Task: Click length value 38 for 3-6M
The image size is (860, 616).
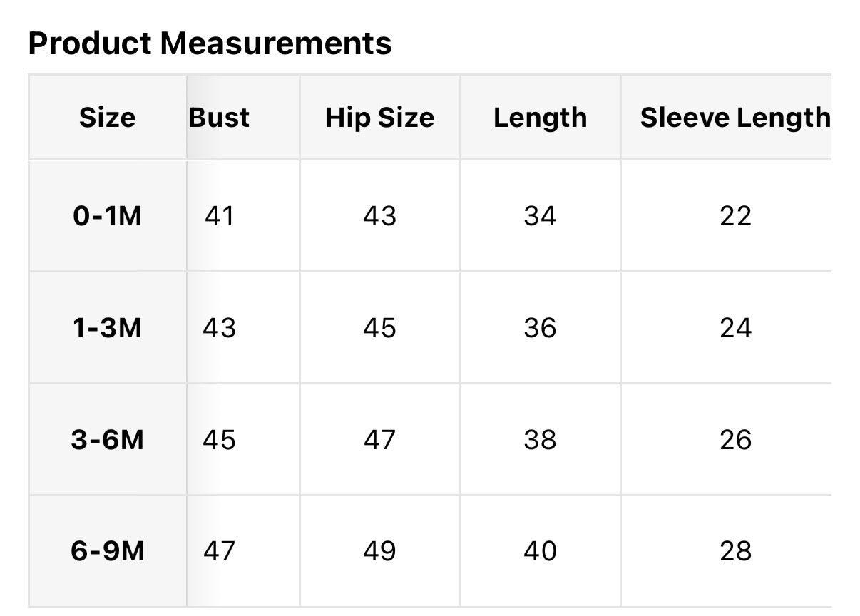Action: coord(540,440)
